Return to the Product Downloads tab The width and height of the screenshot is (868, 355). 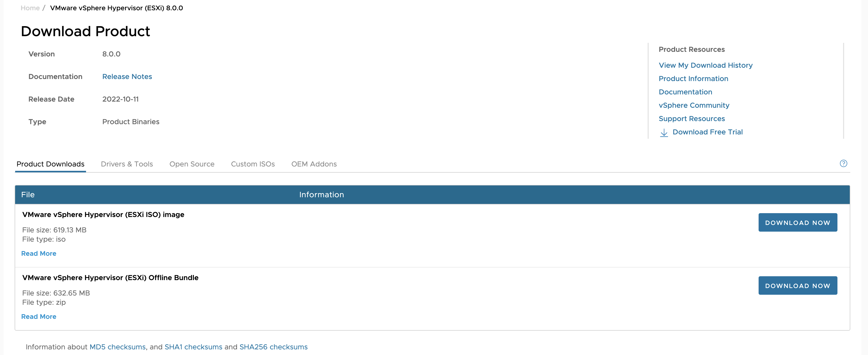click(50, 164)
